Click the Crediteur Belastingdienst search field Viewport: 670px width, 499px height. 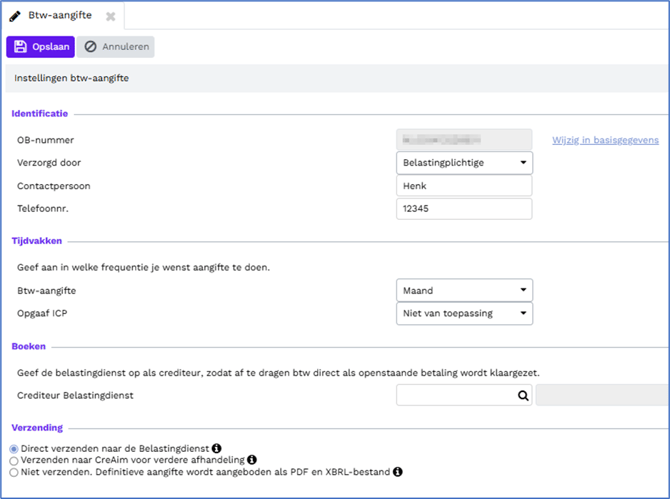[455, 395]
